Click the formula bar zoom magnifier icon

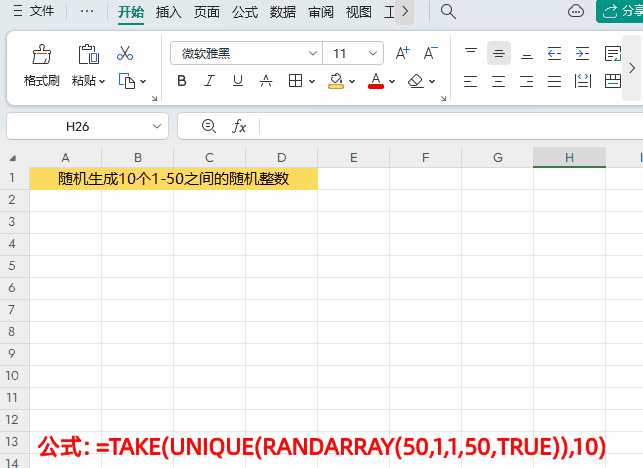(x=209, y=126)
